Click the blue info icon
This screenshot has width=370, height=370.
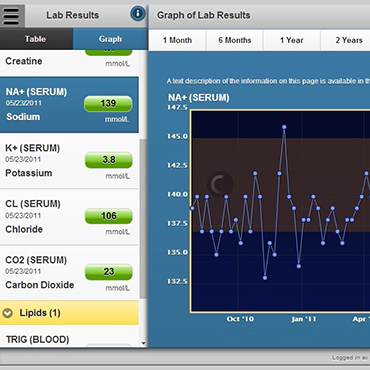point(138,14)
